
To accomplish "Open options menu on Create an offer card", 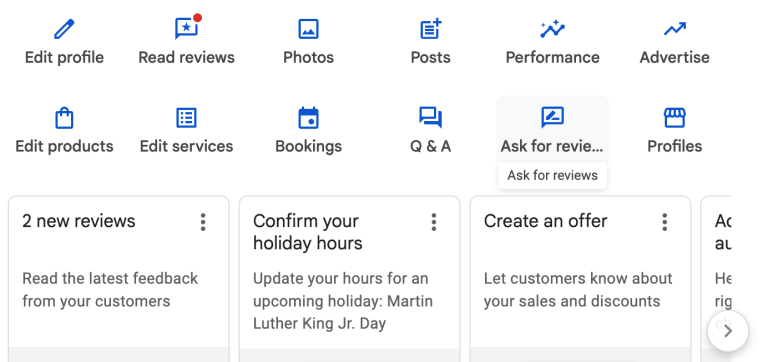I will [664, 222].
